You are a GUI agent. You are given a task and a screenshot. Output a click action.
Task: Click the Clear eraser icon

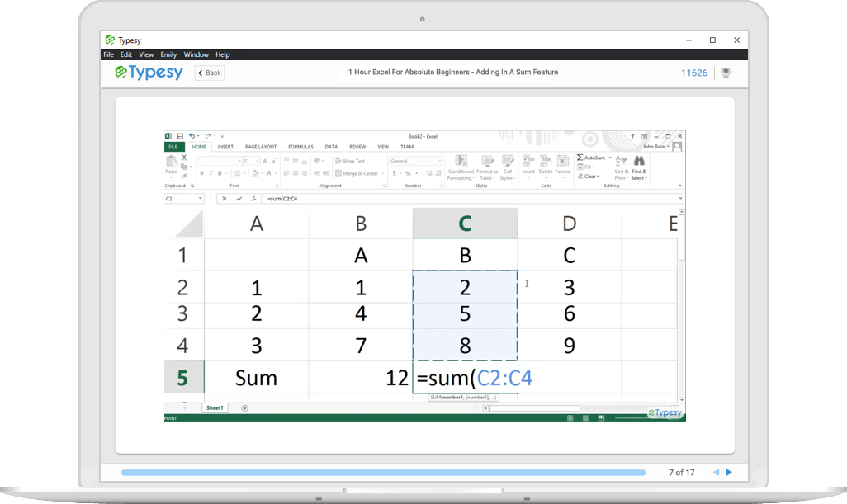pyautogui.click(x=580, y=176)
